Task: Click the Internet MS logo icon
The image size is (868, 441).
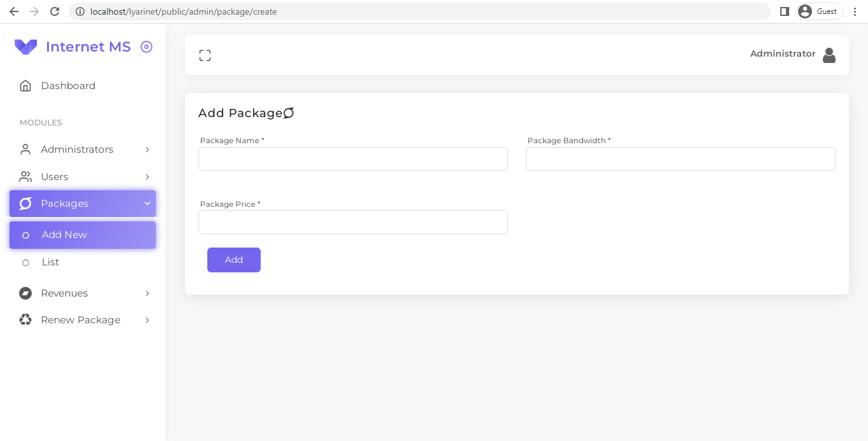Action: (25, 46)
